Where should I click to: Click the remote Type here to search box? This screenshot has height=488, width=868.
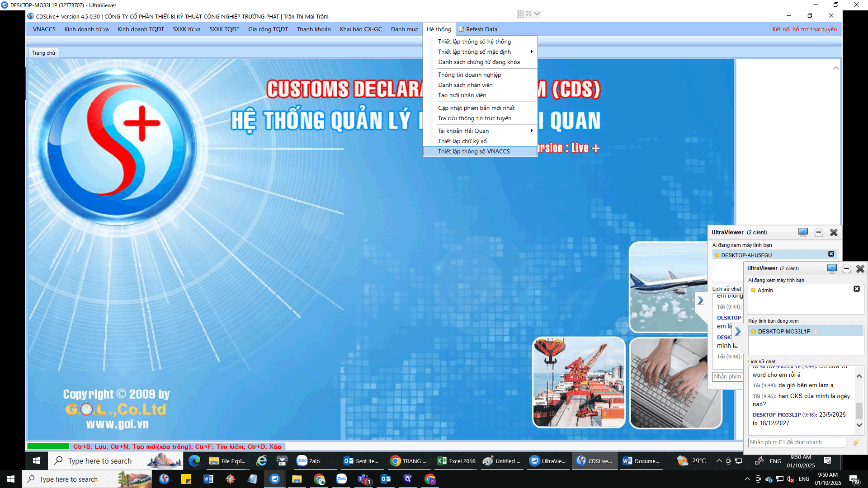click(115, 461)
